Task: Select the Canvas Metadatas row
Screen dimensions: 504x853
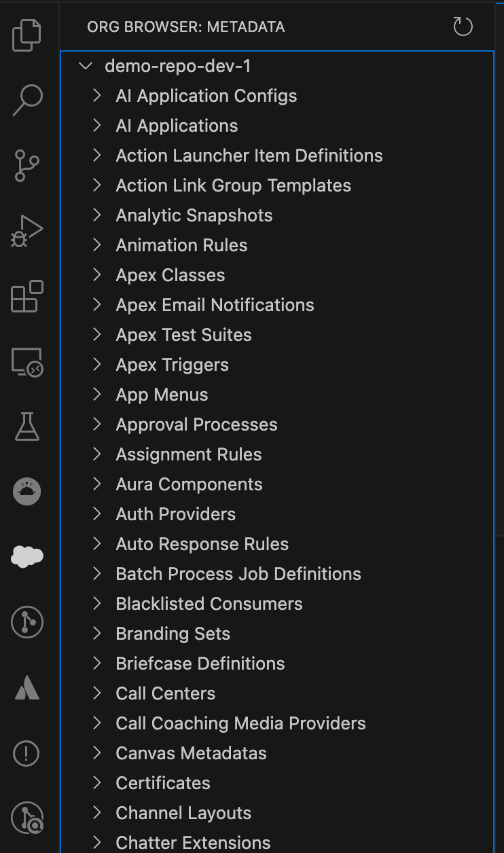Action: 277,753
